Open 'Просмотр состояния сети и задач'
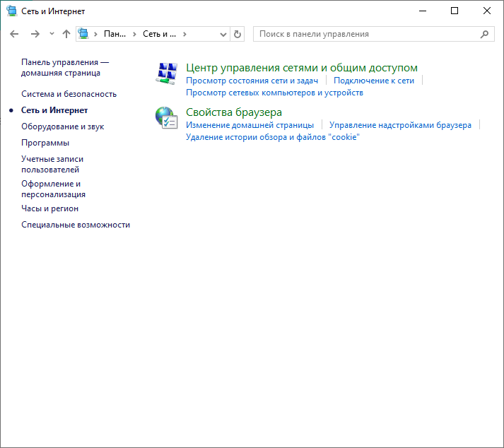Screen dimensions: 504x448 [252, 81]
